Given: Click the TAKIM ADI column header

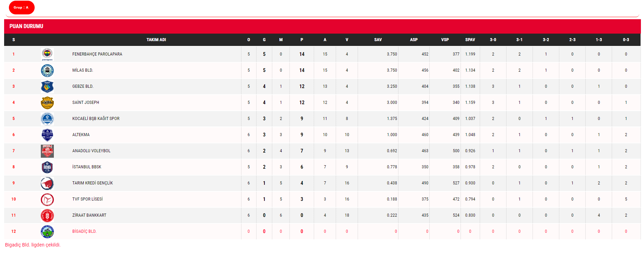Looking at the screenshot, I should click(156, 40).
